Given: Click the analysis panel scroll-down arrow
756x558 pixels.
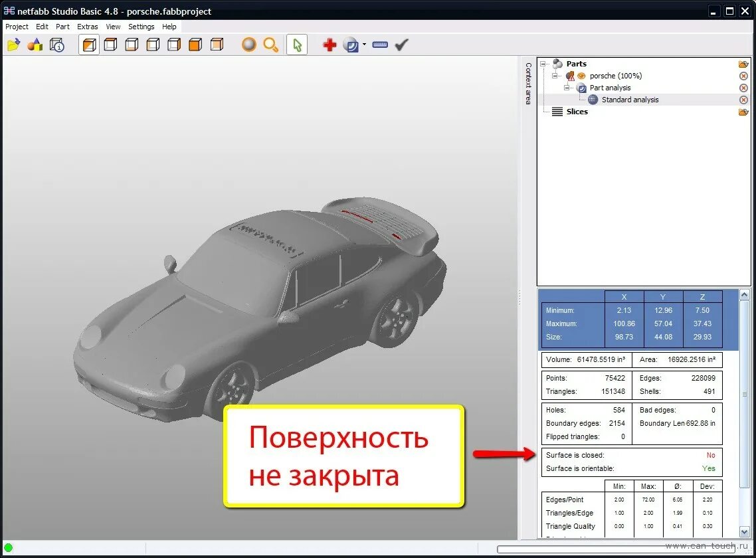Looking at the screenshot, I should 745,532.
